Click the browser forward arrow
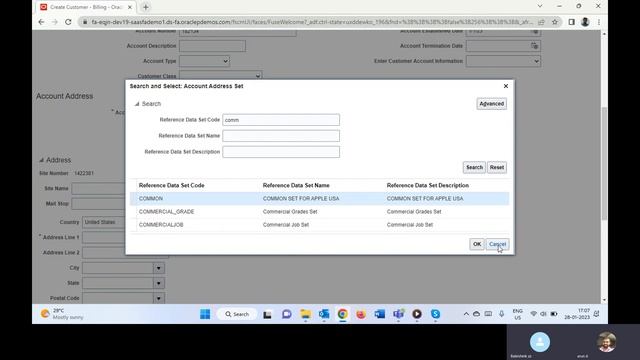The width and height of the screenshot is (640, 360). (55, 22)
